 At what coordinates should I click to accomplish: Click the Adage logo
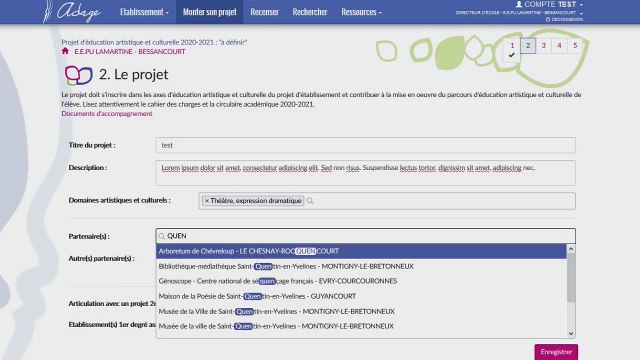(x=72, y=11)
